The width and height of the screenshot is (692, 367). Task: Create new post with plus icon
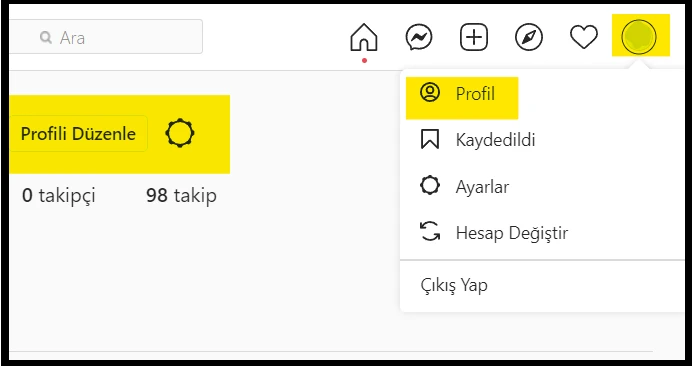tap(474, 37)
